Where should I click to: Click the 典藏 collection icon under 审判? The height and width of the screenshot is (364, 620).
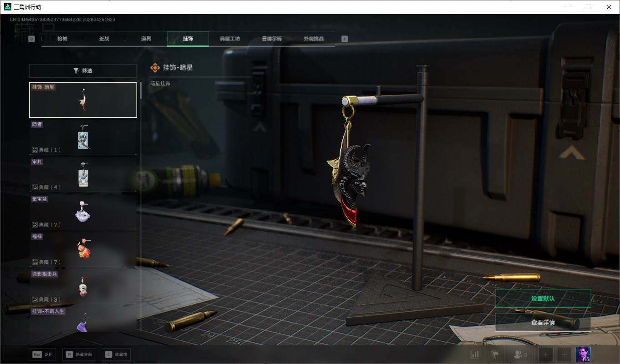point(35,187)
